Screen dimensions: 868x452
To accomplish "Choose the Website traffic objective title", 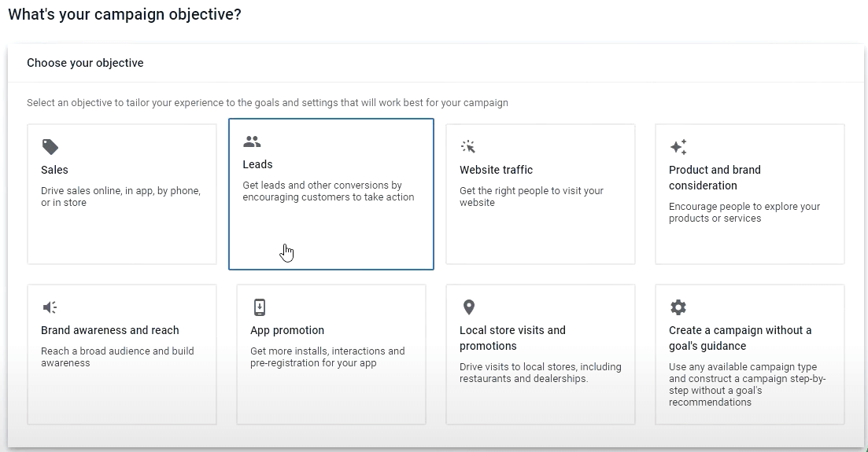I will coord(496,170).
